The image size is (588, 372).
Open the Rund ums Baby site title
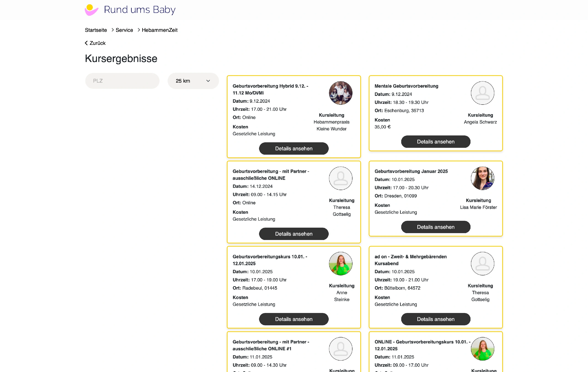point(140,10)
